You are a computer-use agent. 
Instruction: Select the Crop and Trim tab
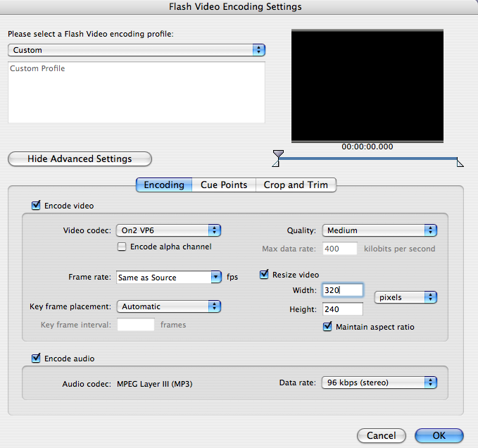click(296, 185)
